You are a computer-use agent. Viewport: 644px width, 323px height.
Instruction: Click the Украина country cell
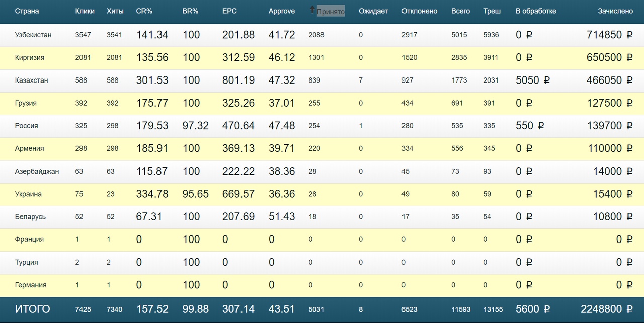pos(28,194)
